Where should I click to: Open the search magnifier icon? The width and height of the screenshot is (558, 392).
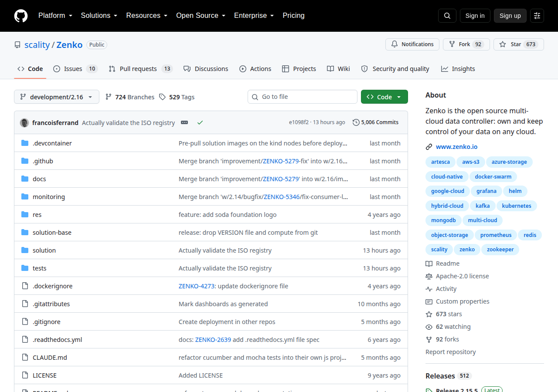pyautogui.click(x=447, y=16)
